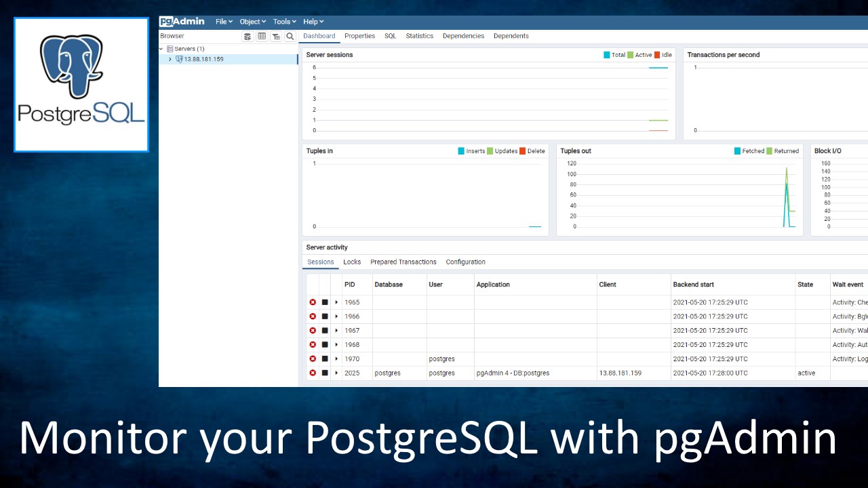Expand details of session PID 2025

coord(336,373)
